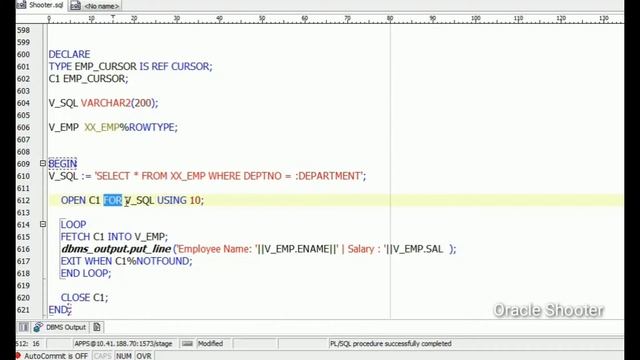The image size is (640, 360).
Task: Click dbms_output.put_line on line 616
Action: click(116, 249)
